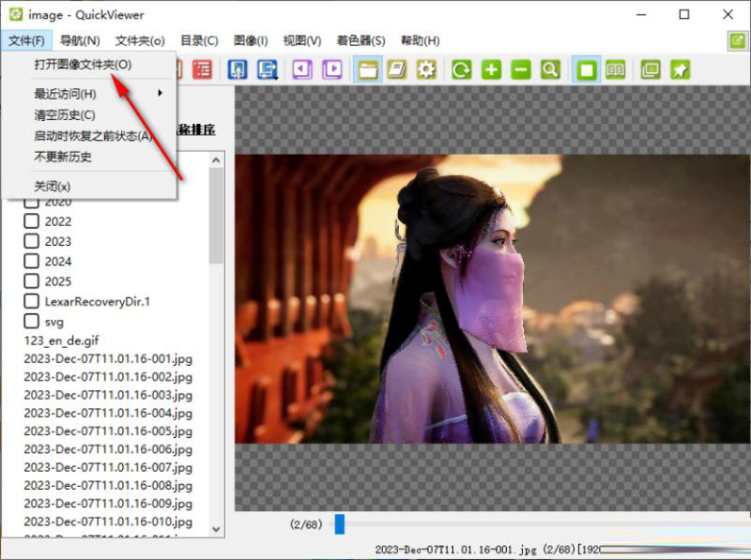Viewport: 751px width, 560px height.
Task: Open the 导航(N) menu
Action: pos(80,40)
